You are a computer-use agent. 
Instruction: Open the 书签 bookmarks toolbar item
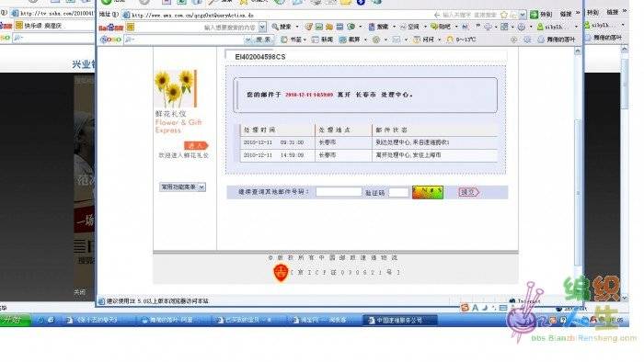coord(293,40)
